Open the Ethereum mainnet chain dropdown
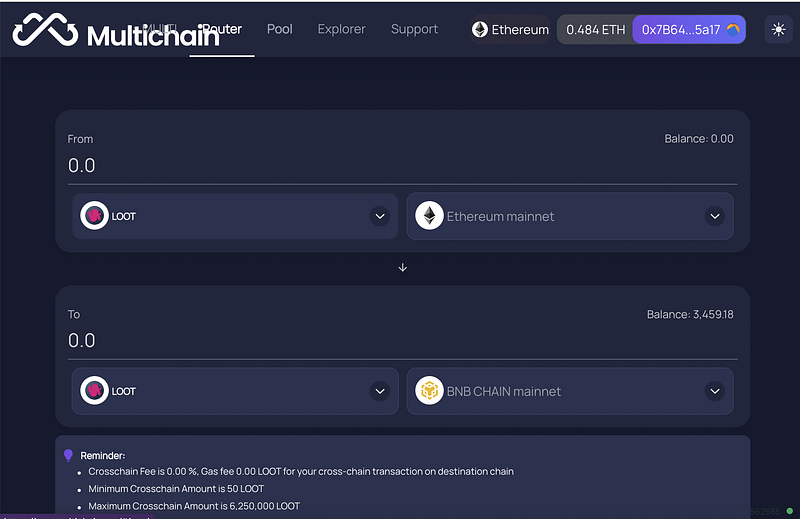Image resolution: width=800 pixels, height=519 pixels. 570,216
